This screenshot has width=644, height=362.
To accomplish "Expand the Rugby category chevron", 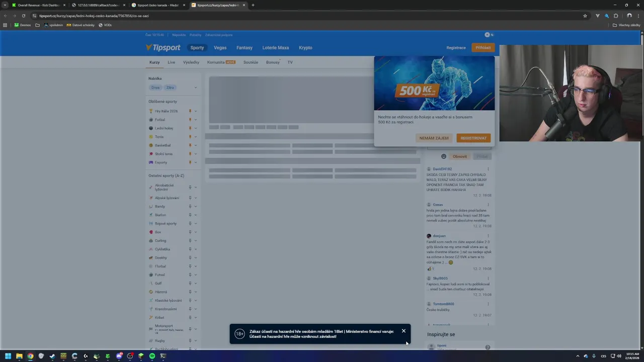I will (196, 341).
